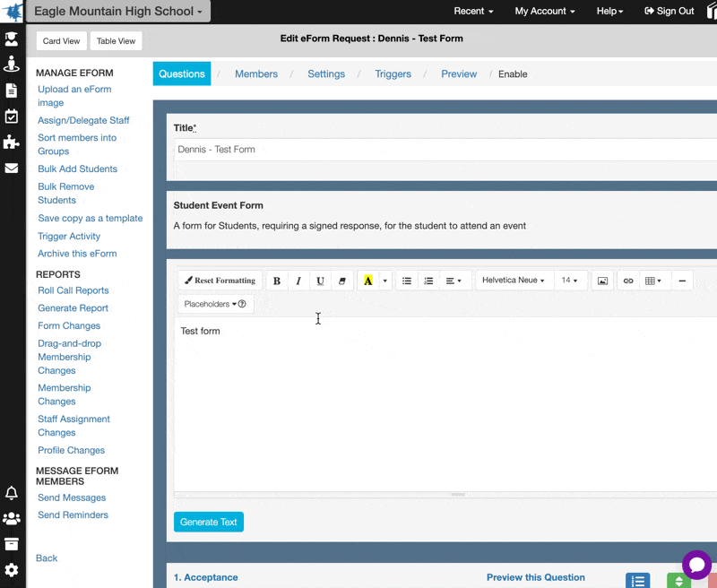The width and height of the screenshot is (717, 588).
Task: Toggle bold formatting in the editor toolbar
Action: (x=277, y=281)
